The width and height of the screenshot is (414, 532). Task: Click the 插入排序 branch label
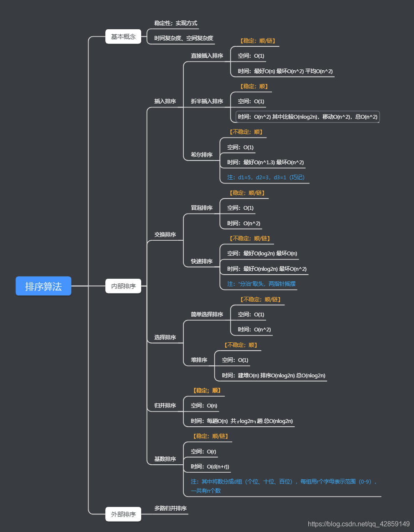tap(165, 102)
